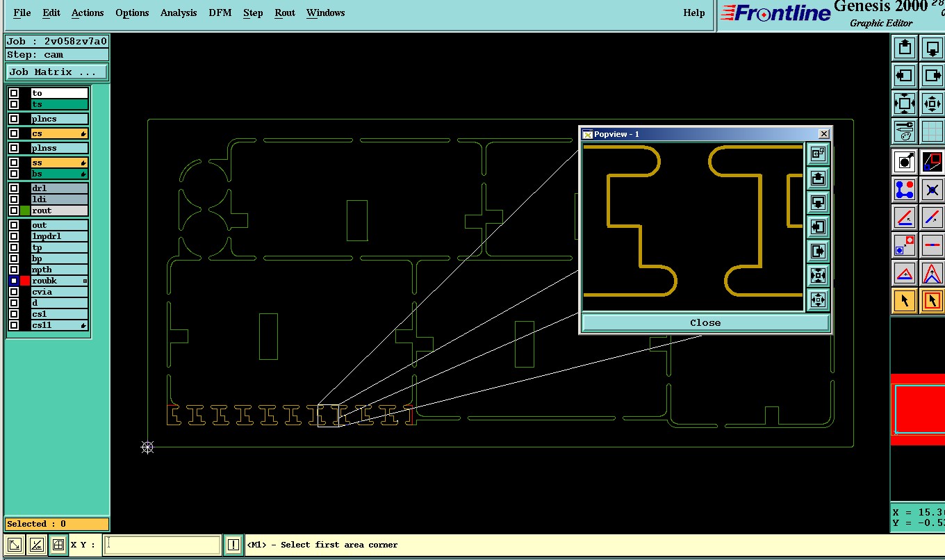945x560 pixels.
Task: Zoom in using main toolbar icon
Action: pos(904,104)
